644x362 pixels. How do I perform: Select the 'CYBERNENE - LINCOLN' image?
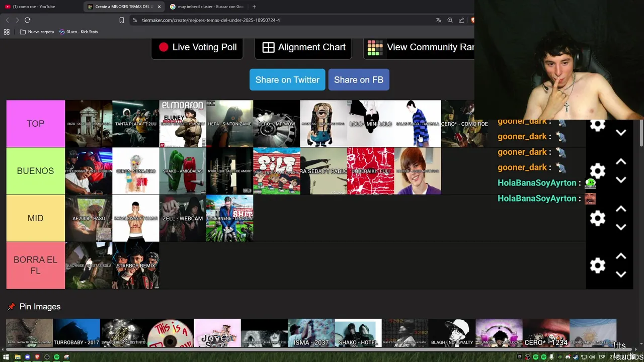[x=229, y=218]
